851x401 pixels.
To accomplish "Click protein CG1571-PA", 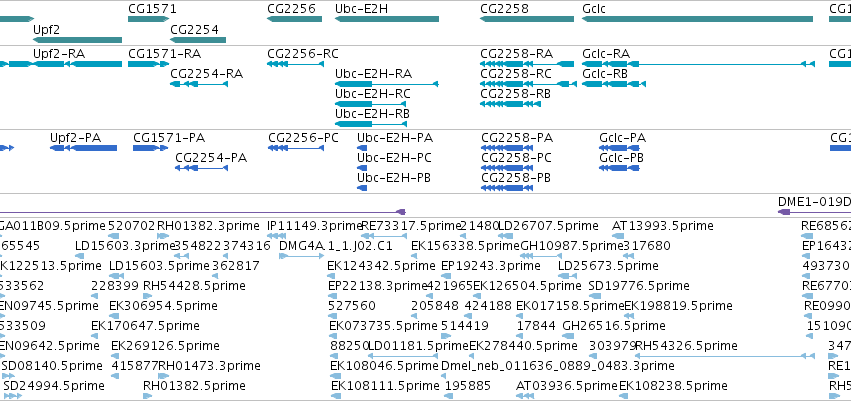I will (x=169, y=138).
